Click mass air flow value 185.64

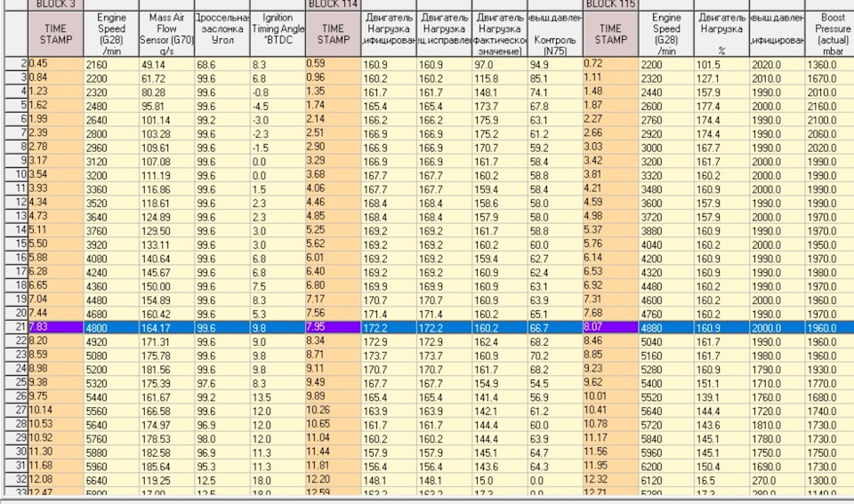point(166,467)
